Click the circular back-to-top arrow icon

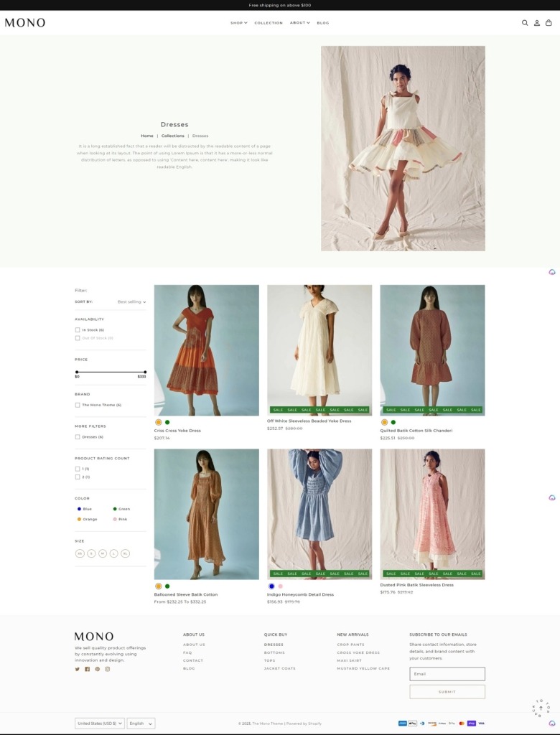[541, 708]
